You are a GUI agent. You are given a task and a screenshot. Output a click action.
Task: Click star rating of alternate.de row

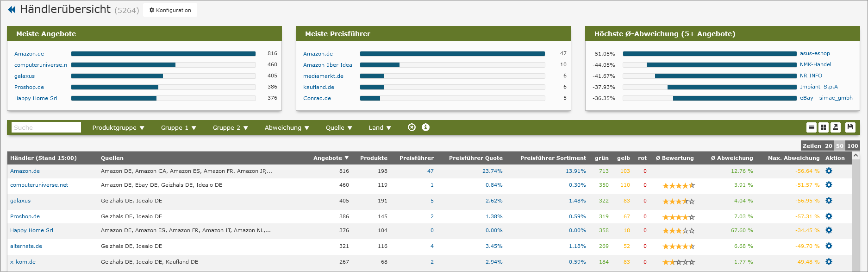(x=679, y=247)
